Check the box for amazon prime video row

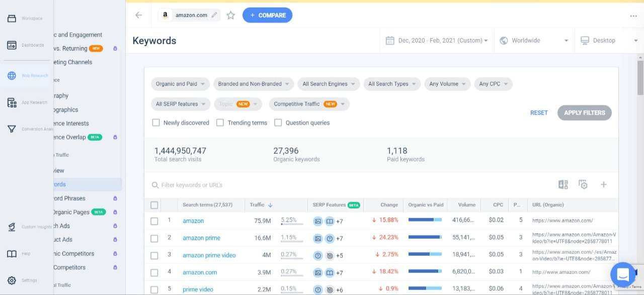(154, 255)
